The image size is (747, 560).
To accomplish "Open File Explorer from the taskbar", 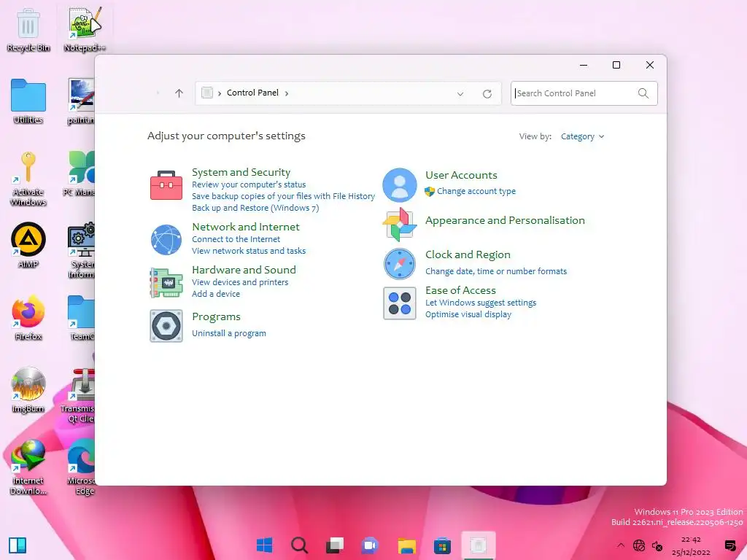I will click(407, 545).
